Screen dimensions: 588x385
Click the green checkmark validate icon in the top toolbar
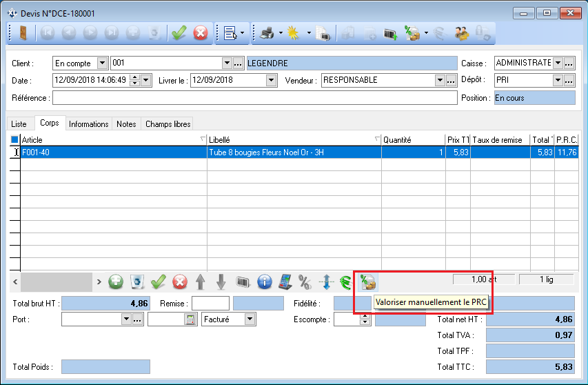180,33
